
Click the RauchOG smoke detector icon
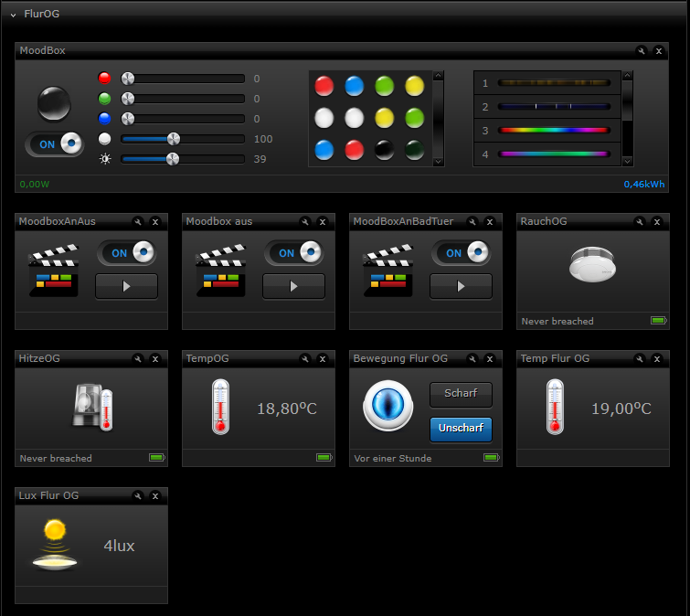[x=591, y=263]
